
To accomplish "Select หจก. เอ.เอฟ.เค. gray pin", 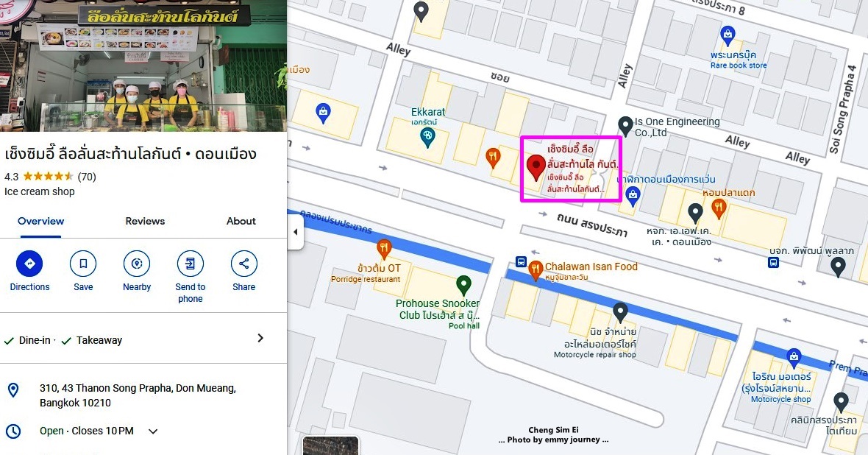I will click(694, 214).
